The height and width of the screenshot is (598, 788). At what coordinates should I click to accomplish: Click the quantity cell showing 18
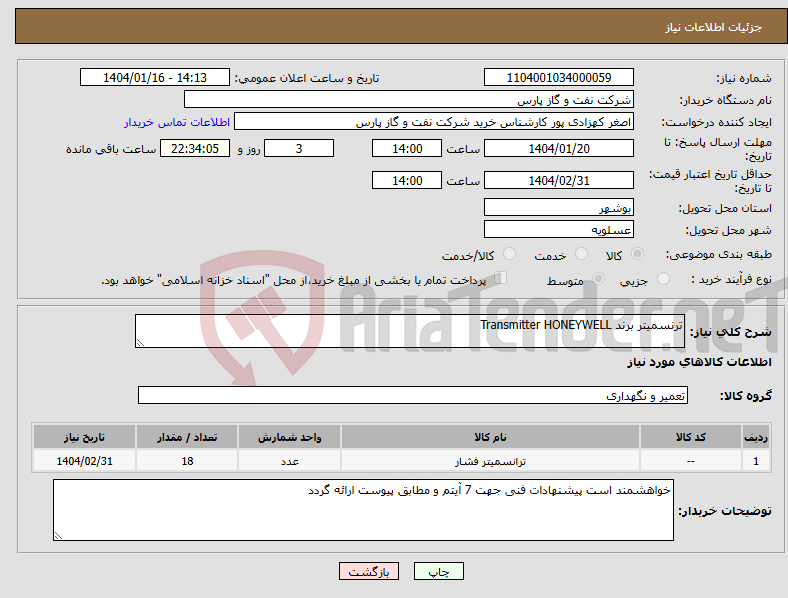pyautogui.click(x=187, y=461)
